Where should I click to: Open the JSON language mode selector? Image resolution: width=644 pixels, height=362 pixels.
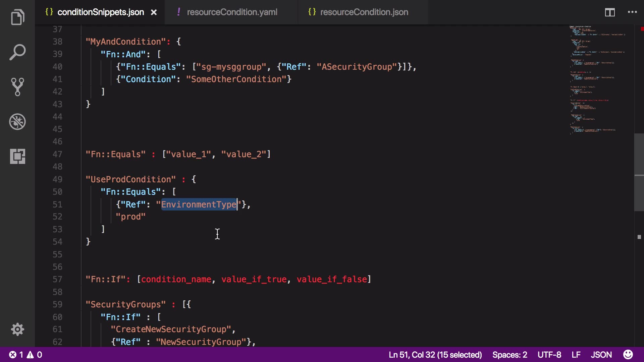click(x=601, y=355)
